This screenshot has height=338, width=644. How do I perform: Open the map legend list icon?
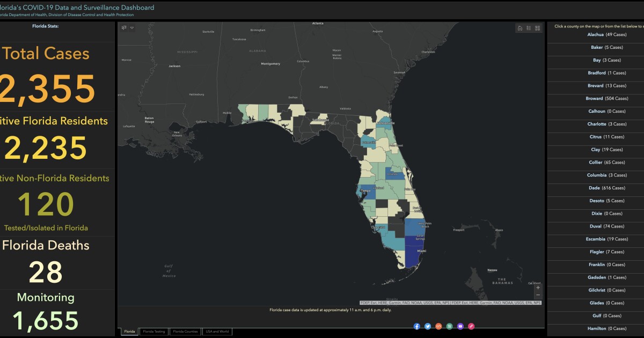click(529, 28)
